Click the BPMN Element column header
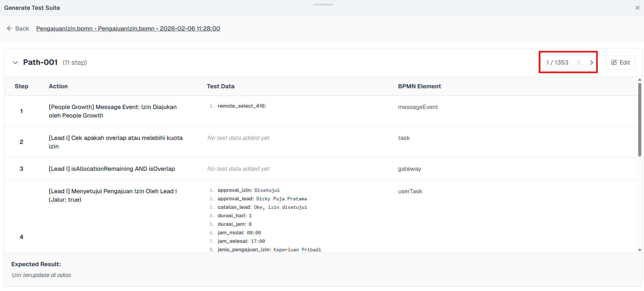This screenshot has width=644, height=291. [x=419, y=86]
